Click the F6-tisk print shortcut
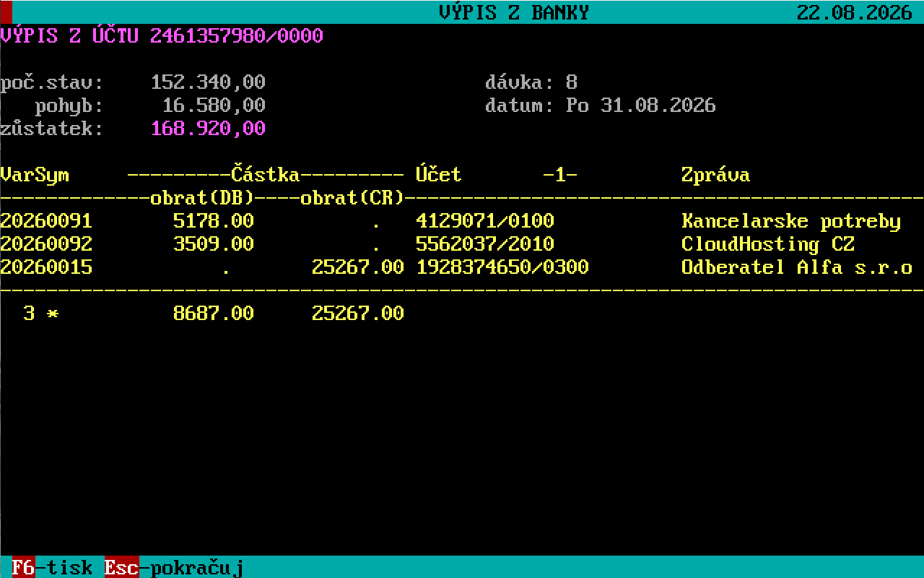This screenshot has width=924, height=578. 52,567
